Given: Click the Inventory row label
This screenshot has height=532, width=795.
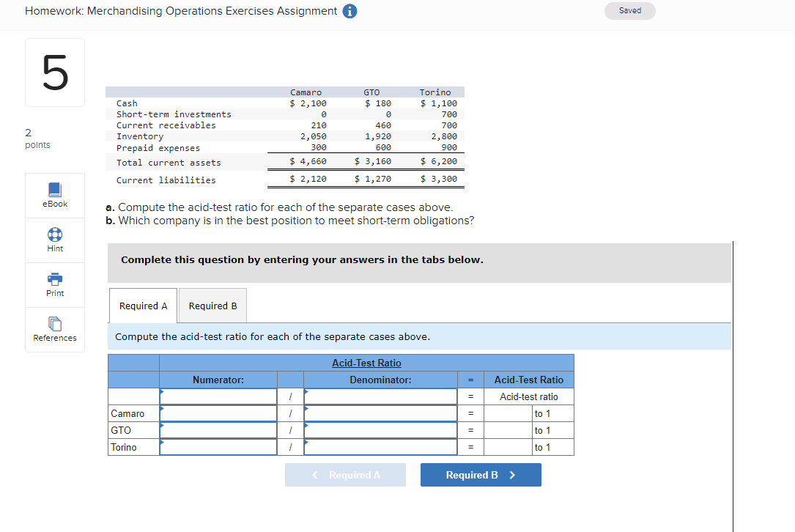Looking at the screenshot, I should pos(140,136).
